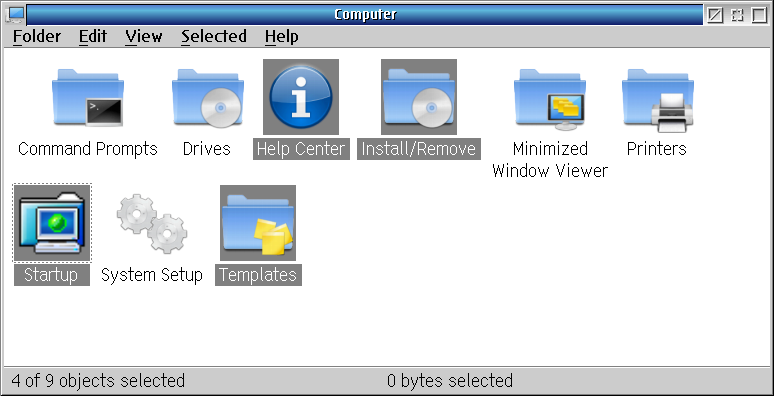Click the Help Center info icon

301,97
